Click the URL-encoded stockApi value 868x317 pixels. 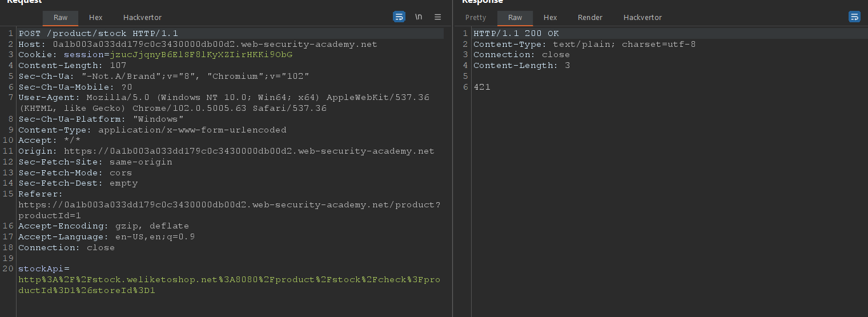point(228,280)
